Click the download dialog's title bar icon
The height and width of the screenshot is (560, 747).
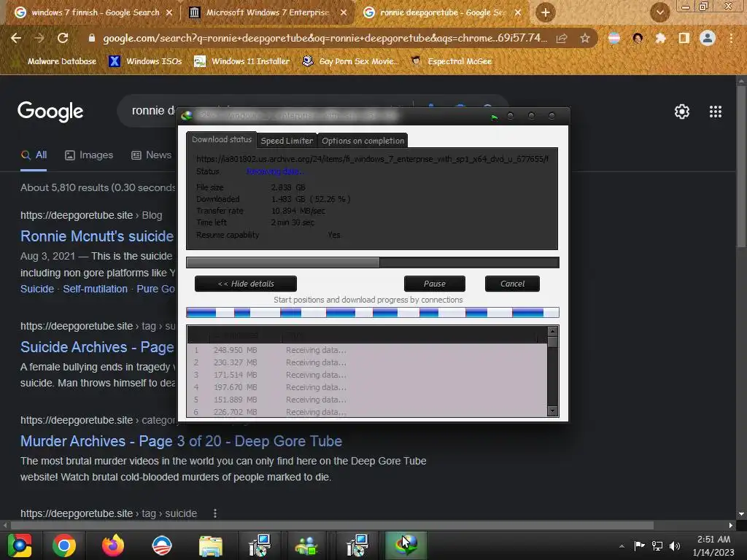pyautogui.click(x=187, y=116)
